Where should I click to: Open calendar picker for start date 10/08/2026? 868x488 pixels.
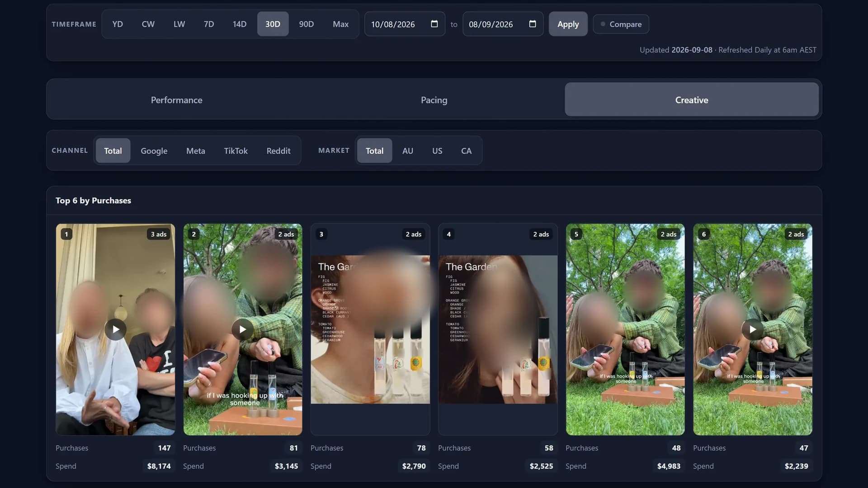click(x=434, y=24)
